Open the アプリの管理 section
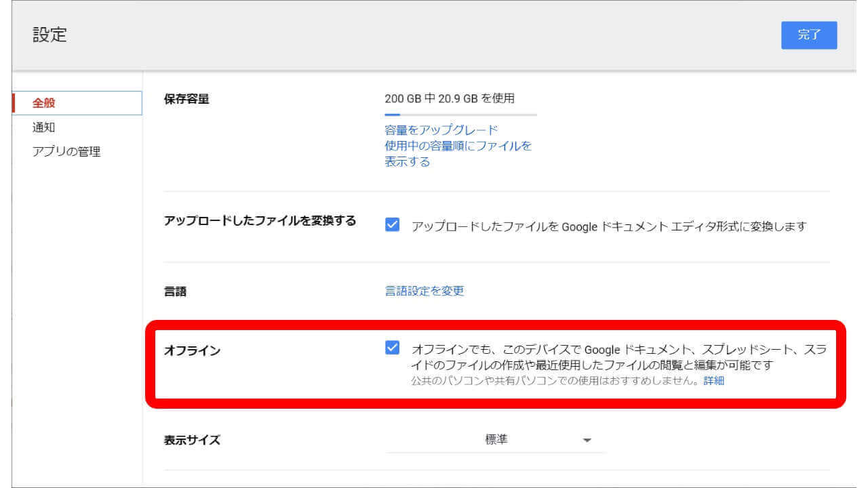Viewport: 868px width, 488px height. 66,152
